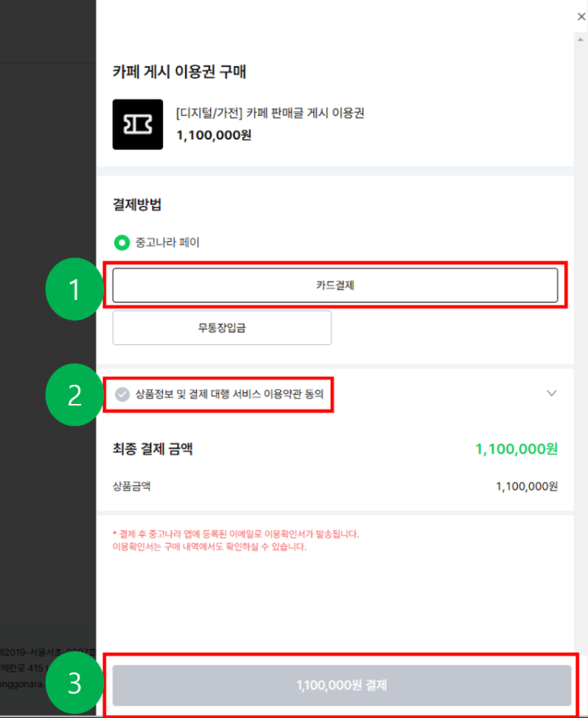Choose 무통장입금 payment option
The width and height of the screenshot is (588, 718).
tap(222, 328)
